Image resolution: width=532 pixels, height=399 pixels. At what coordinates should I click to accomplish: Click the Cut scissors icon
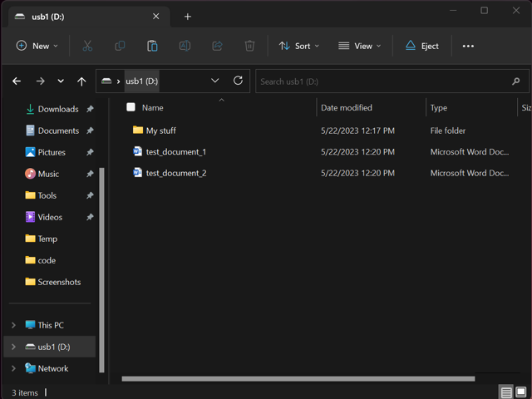tap(87, 46)
